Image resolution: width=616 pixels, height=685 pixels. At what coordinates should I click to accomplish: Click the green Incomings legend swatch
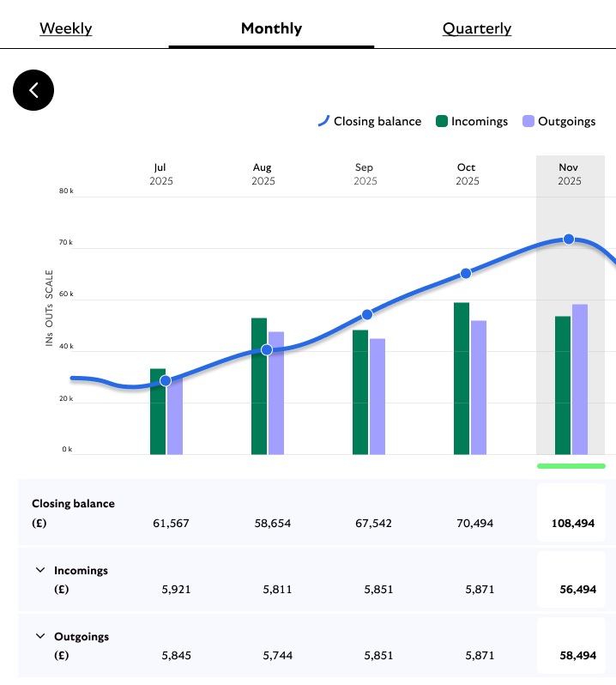click(443, 121)
